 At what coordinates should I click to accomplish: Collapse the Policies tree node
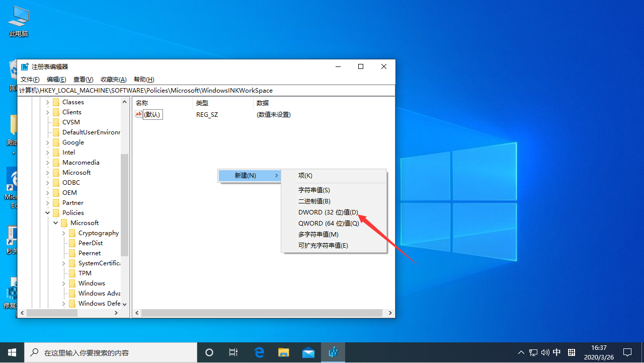pyautogui.click(x=47, y=212)
